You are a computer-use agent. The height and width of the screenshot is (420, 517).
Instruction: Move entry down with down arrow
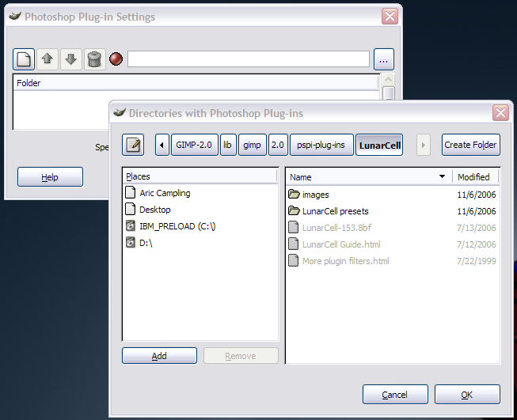71,59
